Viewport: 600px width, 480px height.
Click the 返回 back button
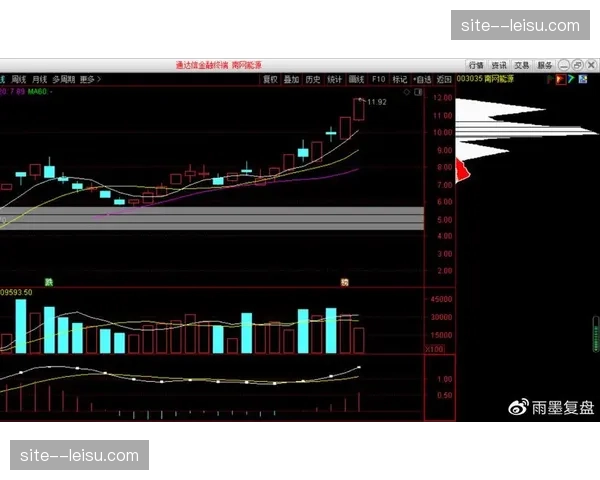445,79
